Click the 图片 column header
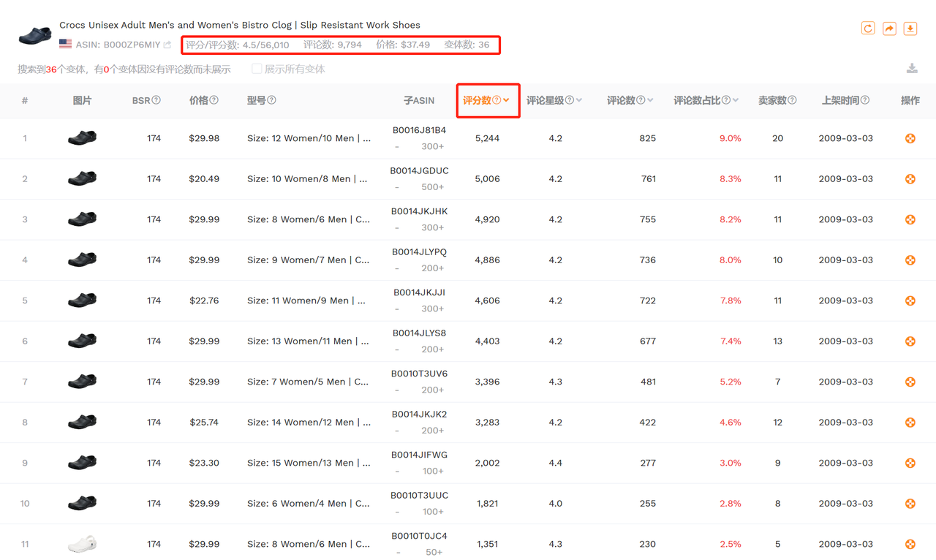The height and width of the screenshot is (560, 936). click(x=83, y=100)
